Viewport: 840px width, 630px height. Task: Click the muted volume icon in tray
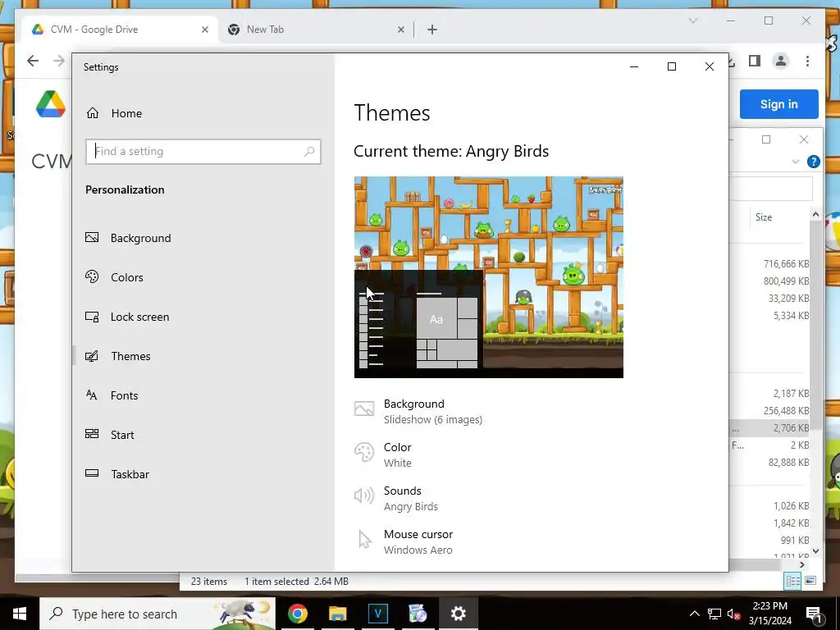733,614
